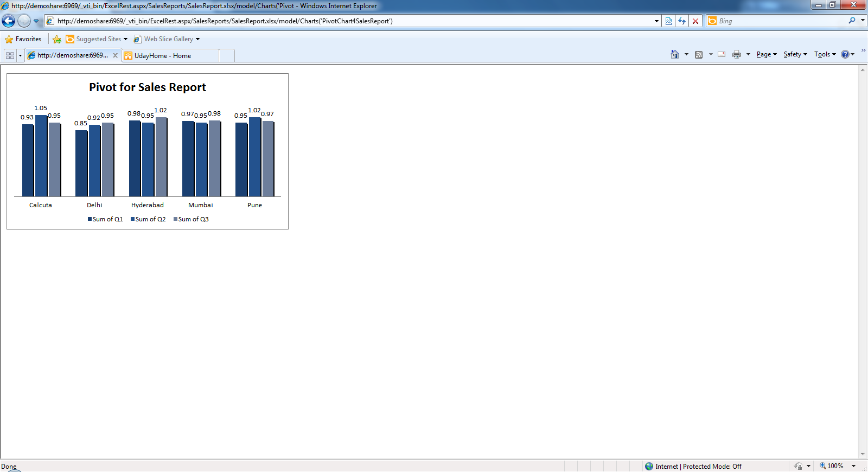Click the status bar security tool icon
868x472 pixels.
coord(798,466)
